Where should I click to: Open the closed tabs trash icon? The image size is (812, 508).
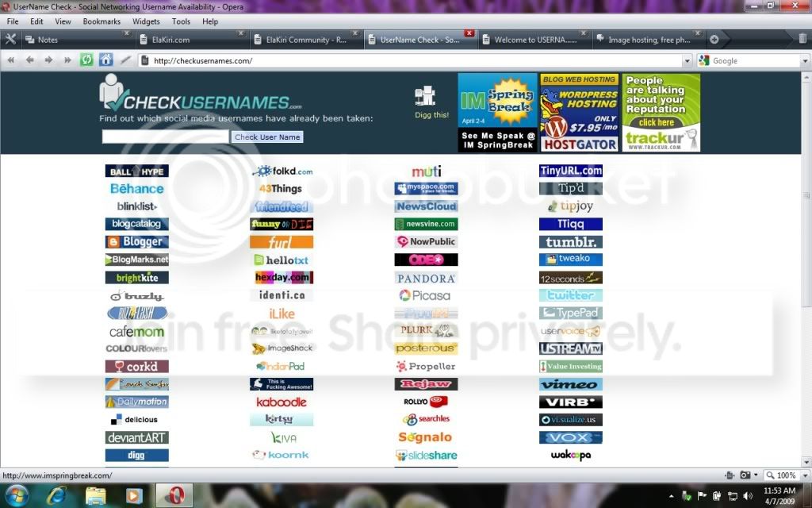pyautogui.click(x=802, y=39)
